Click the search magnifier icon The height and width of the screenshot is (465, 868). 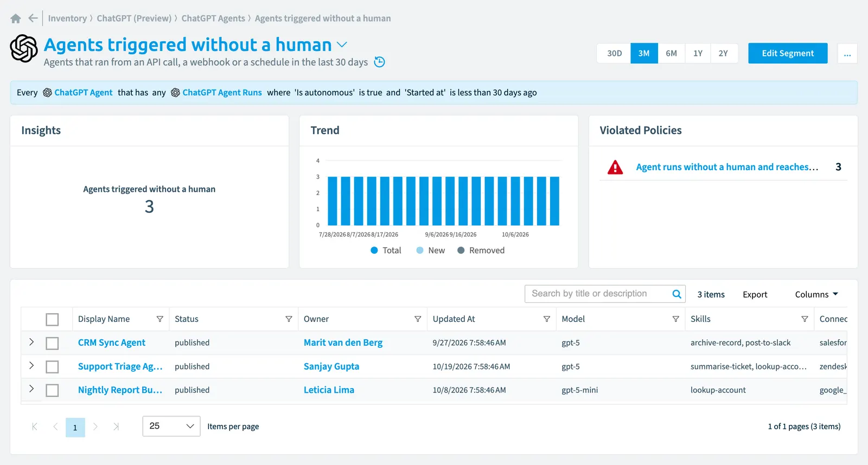click(676, 294)
